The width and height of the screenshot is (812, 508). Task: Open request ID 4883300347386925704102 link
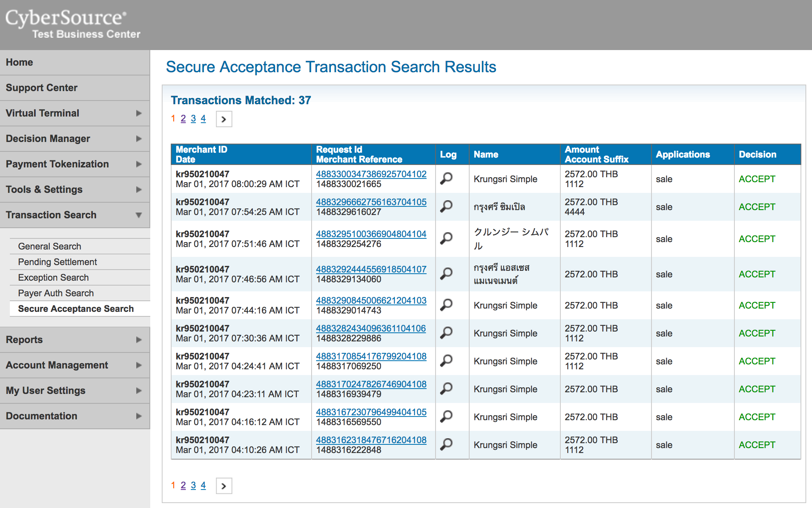[371, 174]
